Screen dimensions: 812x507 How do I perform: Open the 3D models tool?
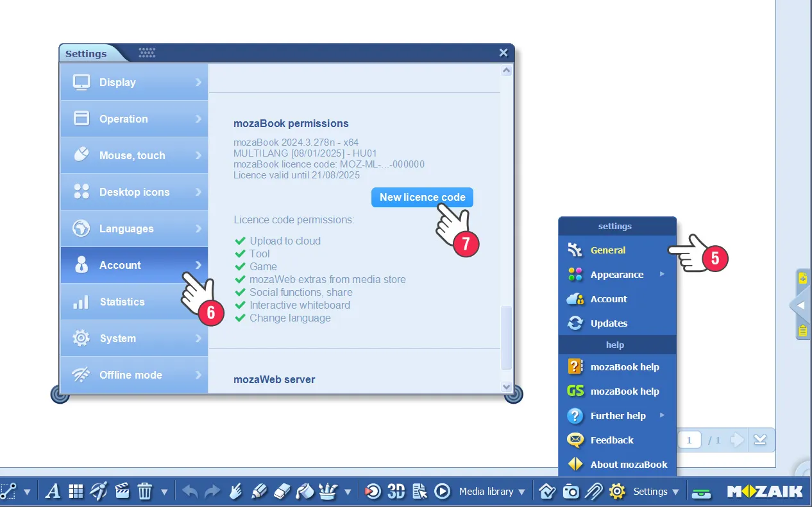point(396,492)
